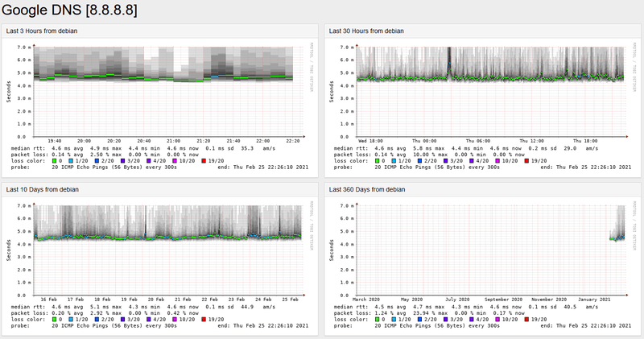Click end timestamp in Last 30 Hours graph
The width and height of the screenshot is (644, 339).
coord(586,167)
